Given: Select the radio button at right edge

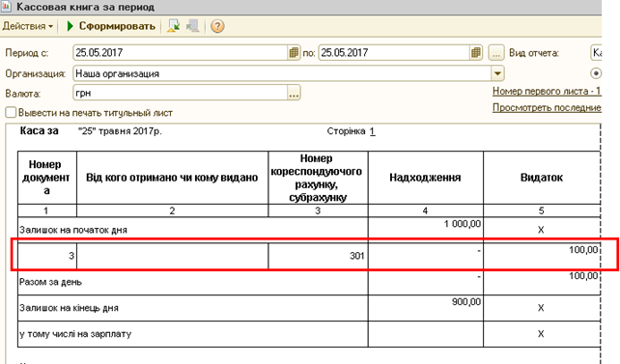Looking at the screenshot, I should 596,73.
